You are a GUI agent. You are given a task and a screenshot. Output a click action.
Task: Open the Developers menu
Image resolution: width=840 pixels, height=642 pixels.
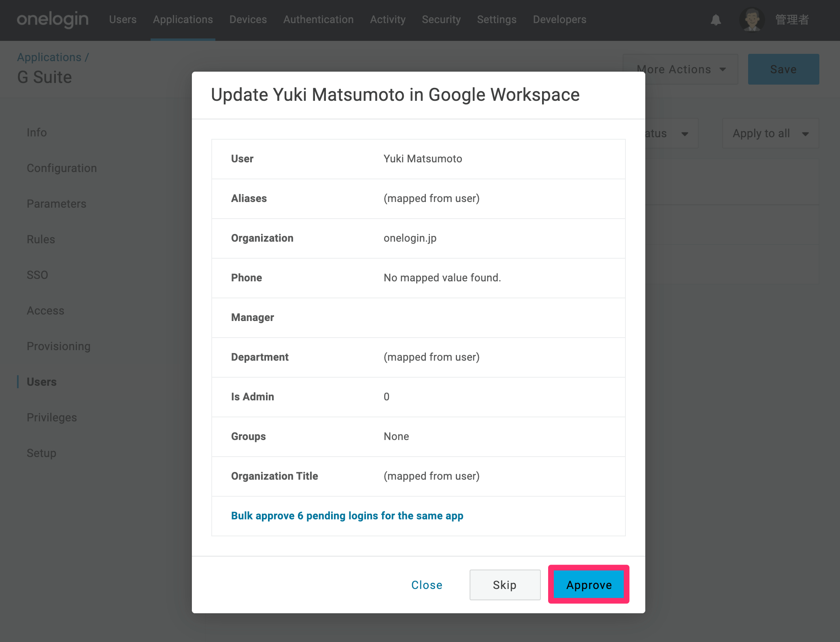(x=559, y=19)
